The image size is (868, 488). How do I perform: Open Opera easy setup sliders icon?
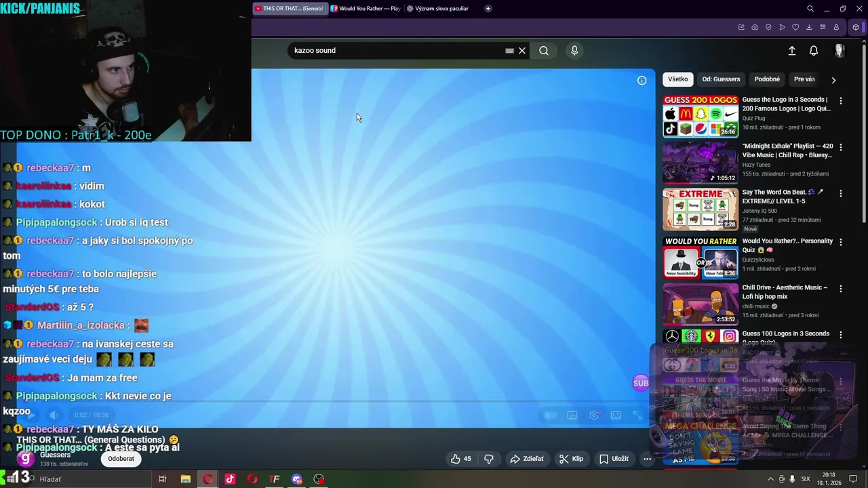point(823,27)
